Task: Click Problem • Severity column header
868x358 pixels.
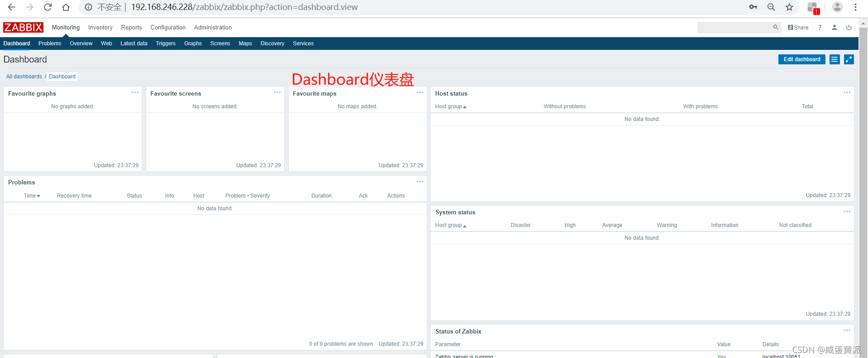Action: (x=248, y=196)
